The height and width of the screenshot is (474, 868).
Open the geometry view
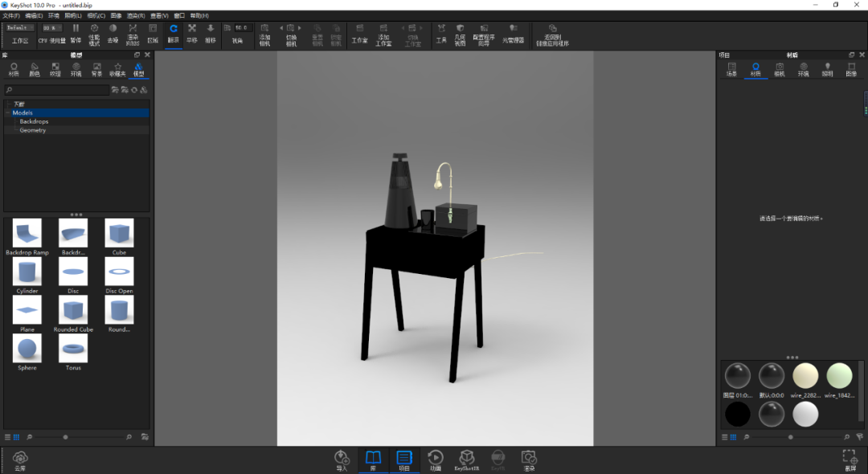click(460, 35)
